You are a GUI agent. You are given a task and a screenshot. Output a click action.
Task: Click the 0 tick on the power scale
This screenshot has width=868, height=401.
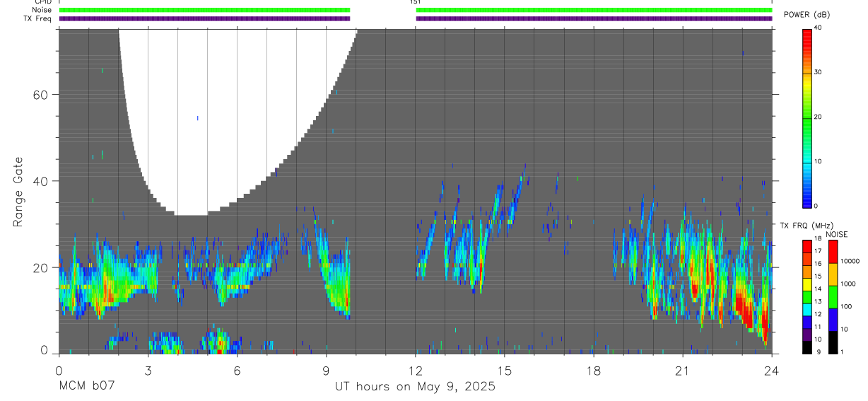coord(816,206)
